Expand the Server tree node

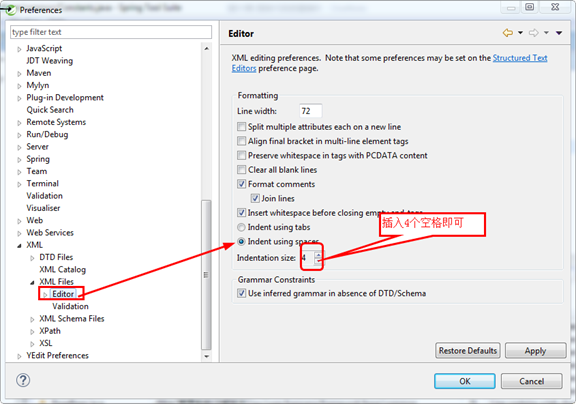[x=19, y=148]
